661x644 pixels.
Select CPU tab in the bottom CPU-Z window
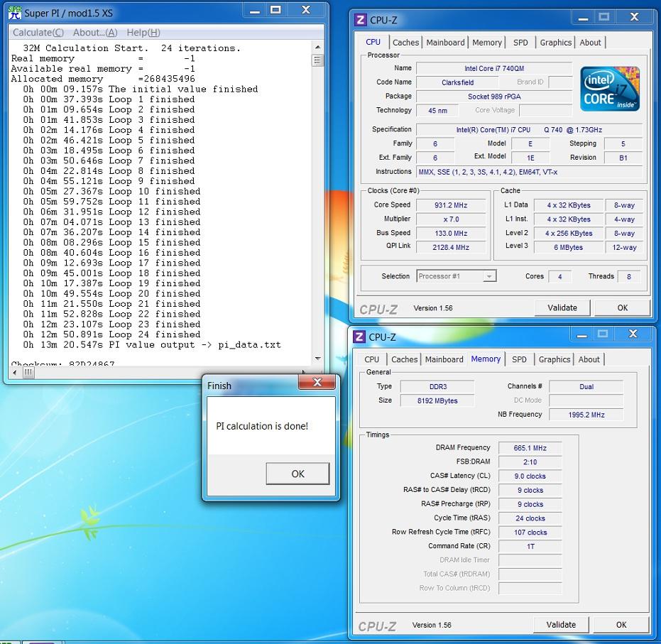click(x=371, y=359)
